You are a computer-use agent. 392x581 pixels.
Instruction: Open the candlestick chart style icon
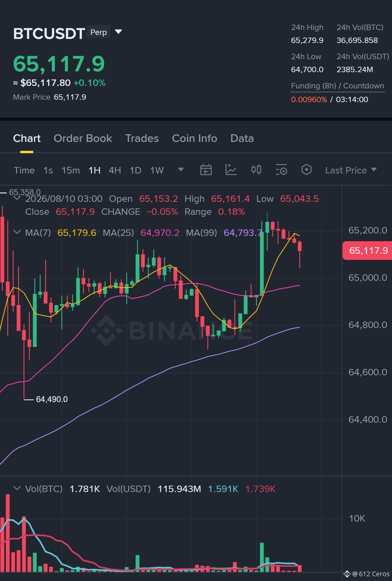click(256, 170)
